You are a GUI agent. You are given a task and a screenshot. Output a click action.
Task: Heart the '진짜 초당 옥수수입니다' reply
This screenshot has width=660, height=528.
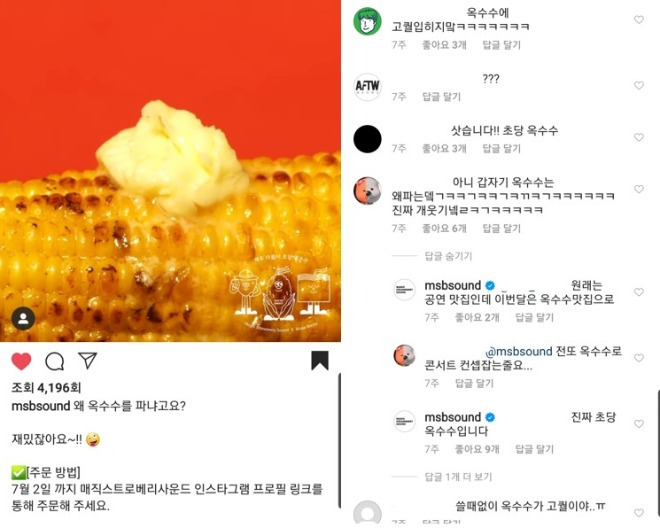point(639,424)
